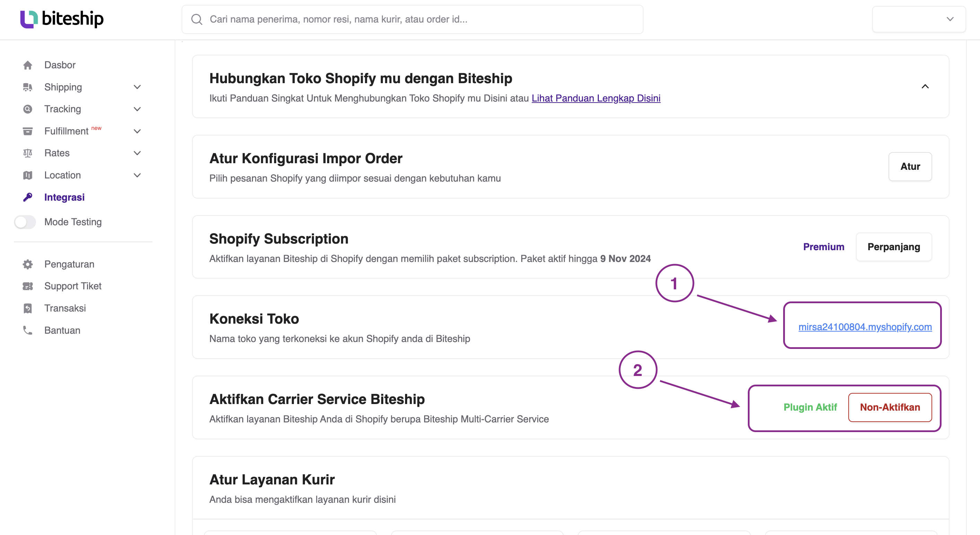Viewport: 980px width, 535px height.
Task: Open Lihat Panduan Lengkap Disini link
Action: pos(596,98)
